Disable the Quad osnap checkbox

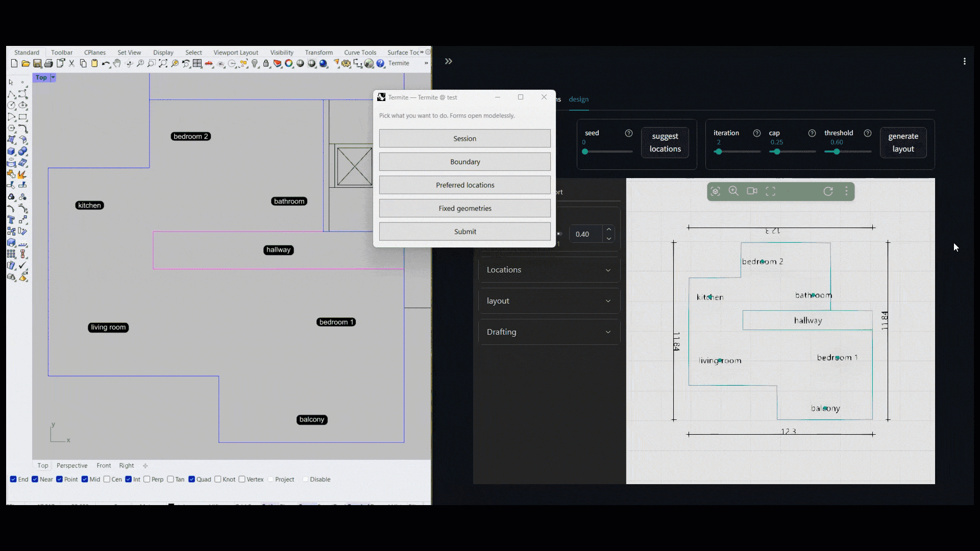pyautogui.click(x=192, y=480)
